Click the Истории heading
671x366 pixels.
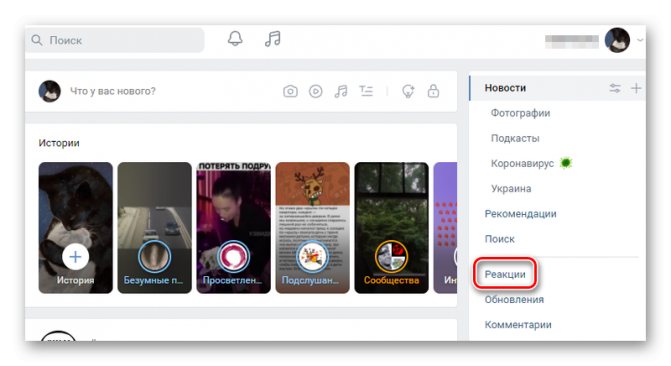click(59, 143)
